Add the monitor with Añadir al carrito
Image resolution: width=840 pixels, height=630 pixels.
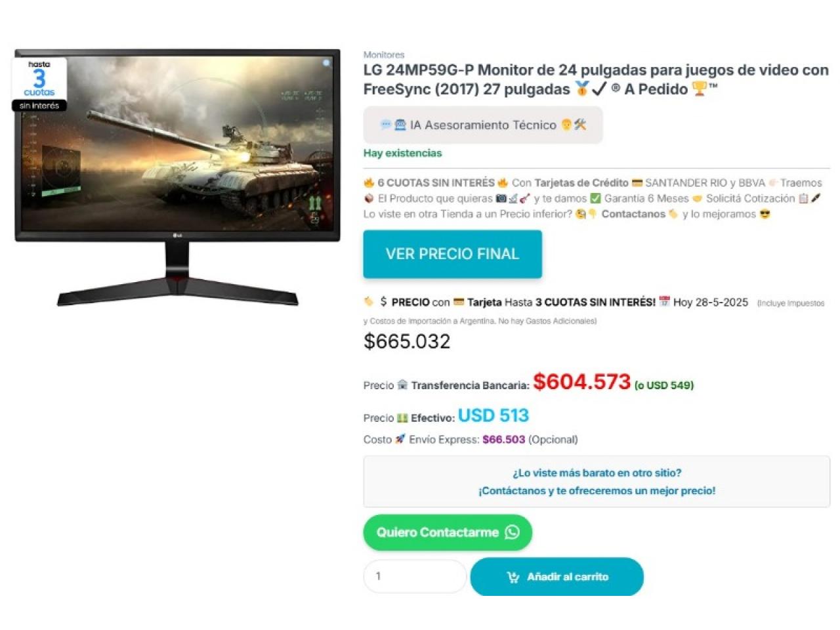coord(557,577)
